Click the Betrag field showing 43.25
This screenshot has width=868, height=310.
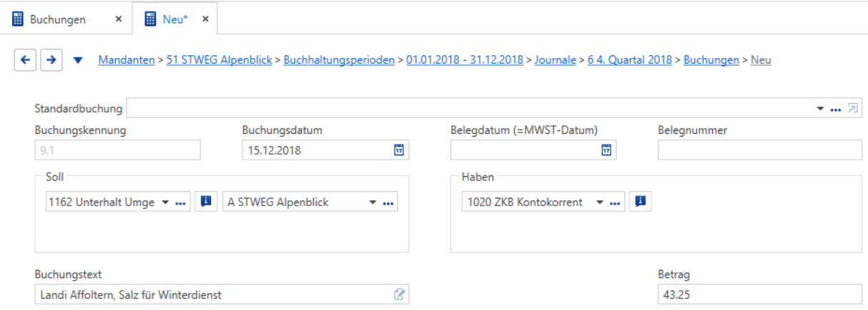point(760,294)
